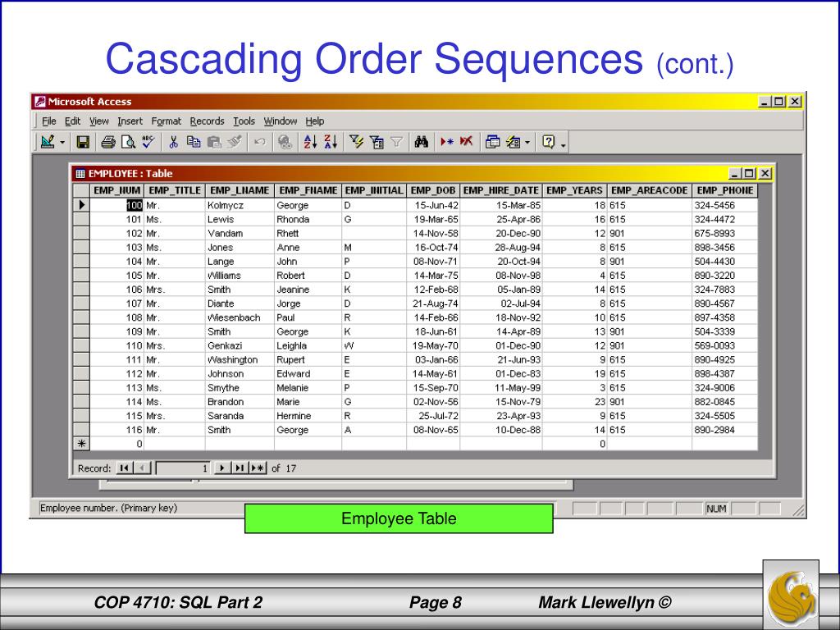Click the last name cell 'Genkazi'

tap(240, 345)
